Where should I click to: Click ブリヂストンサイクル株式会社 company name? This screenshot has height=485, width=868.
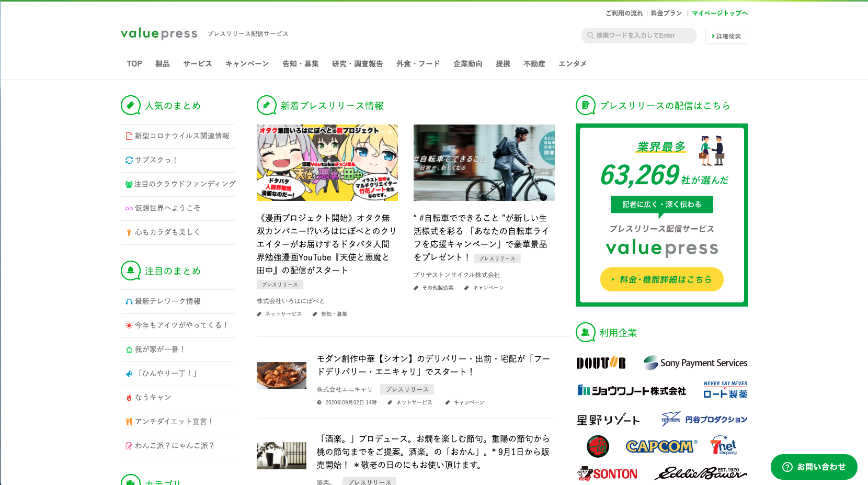point(456,275)
